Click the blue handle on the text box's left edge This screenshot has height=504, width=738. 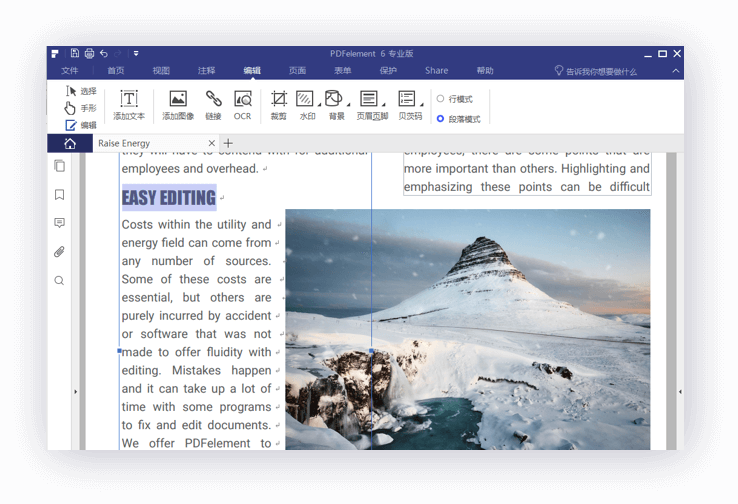(x=120, y=351)
